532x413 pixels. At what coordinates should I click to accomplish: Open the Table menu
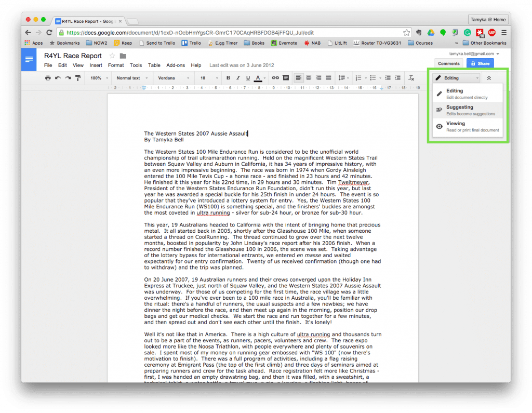(154, 65)
